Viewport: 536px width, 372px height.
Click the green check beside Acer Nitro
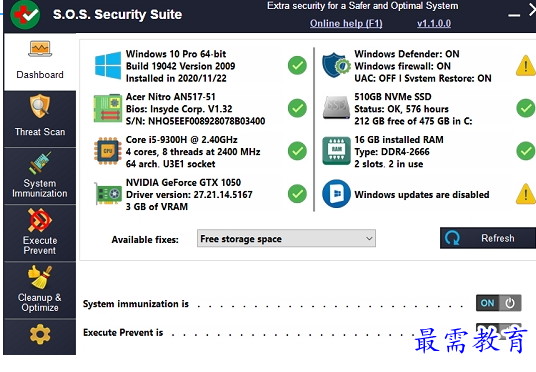297,108
